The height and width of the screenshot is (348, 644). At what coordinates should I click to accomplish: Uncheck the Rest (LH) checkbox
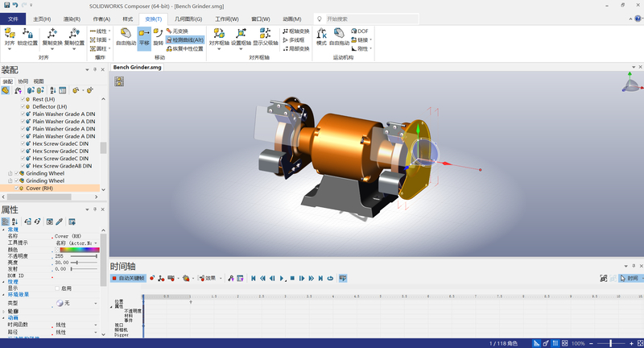pos(23,99)
